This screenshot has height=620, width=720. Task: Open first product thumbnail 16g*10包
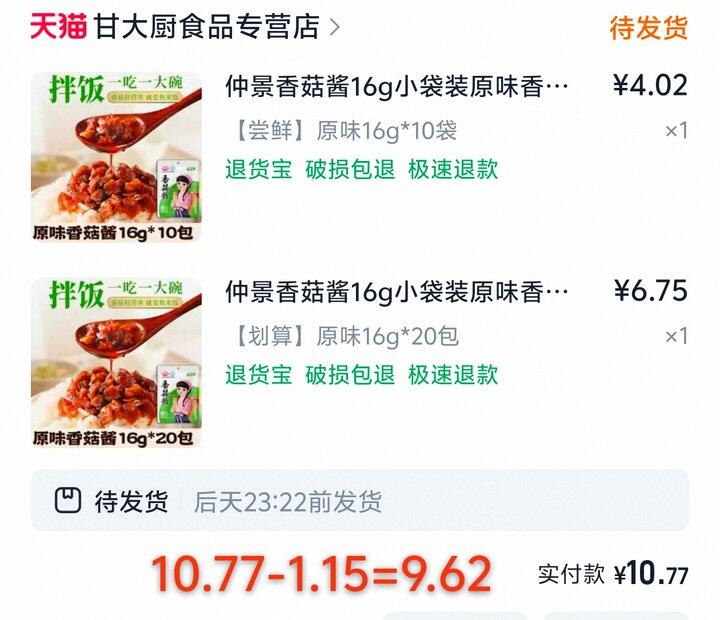(x=116, y=157)
